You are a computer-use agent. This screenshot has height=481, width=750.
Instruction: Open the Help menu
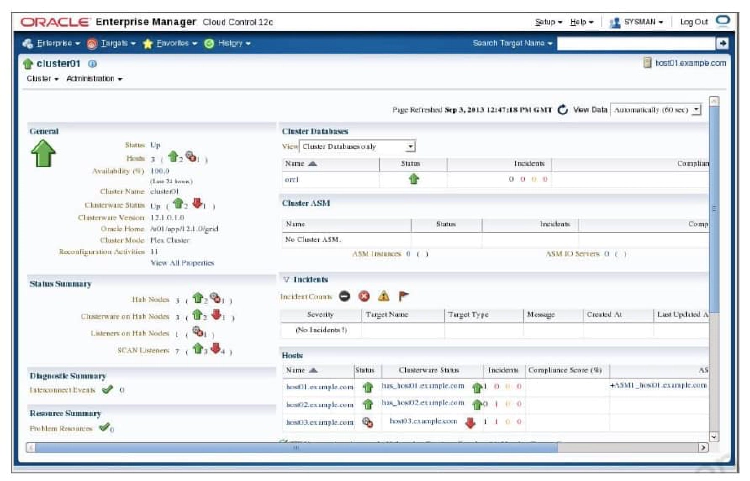[x=581, y=22]
